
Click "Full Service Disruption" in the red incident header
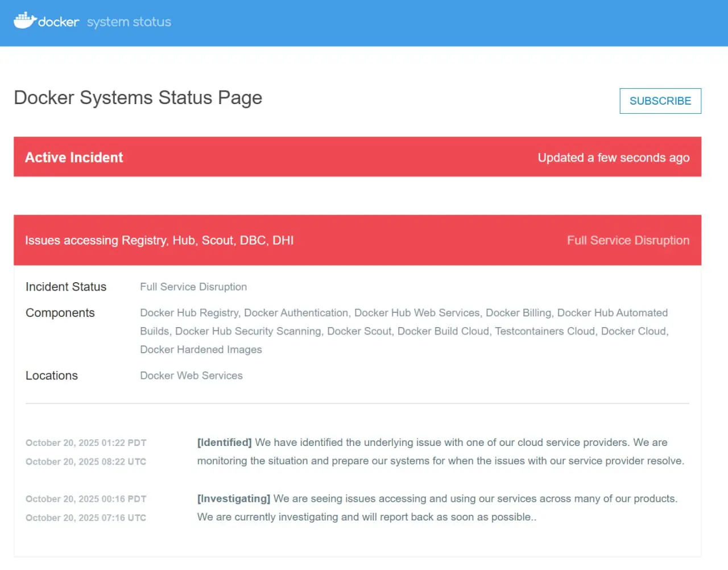pos(628,241)
